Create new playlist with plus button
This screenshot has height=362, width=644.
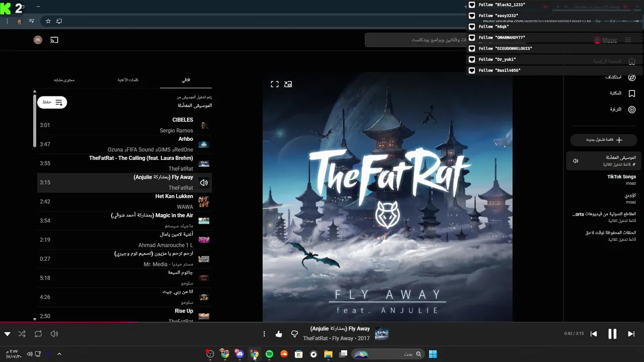tap(604, 140)
